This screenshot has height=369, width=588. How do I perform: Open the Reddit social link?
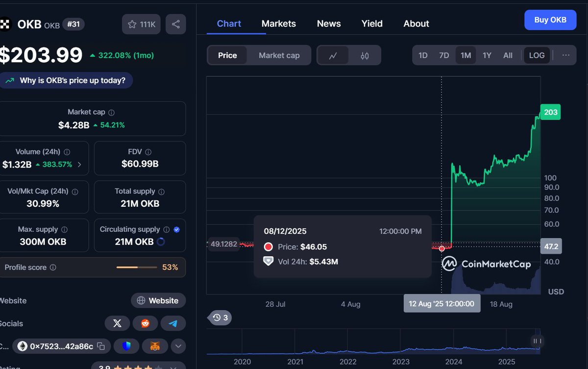click(x=146, y=323)
